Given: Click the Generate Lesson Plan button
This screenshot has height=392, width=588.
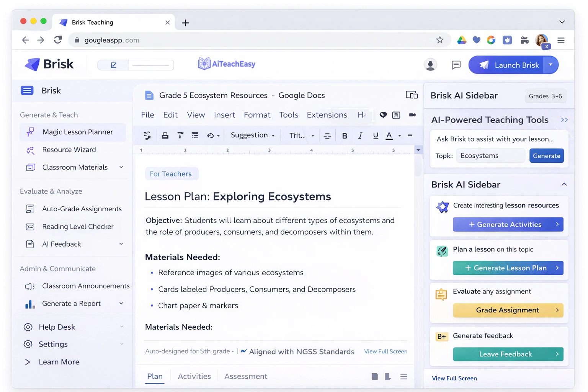Looking at the screenshot, I should (508, 268).
